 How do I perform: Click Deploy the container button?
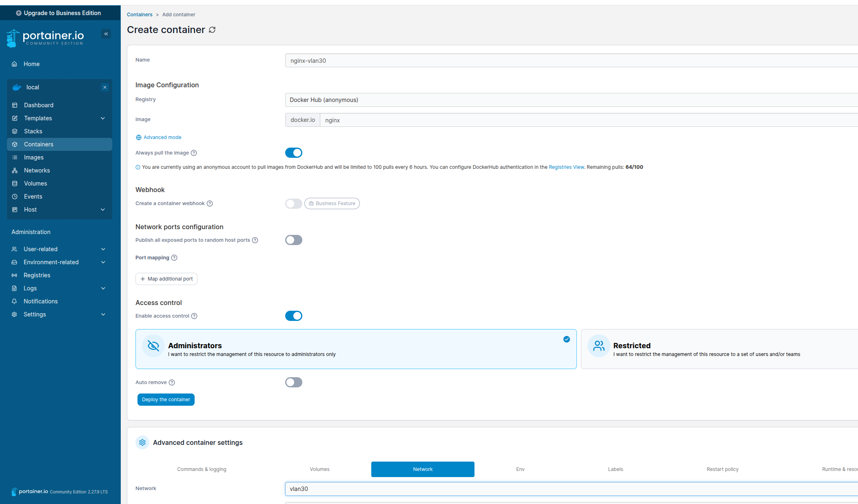(166, 400)
